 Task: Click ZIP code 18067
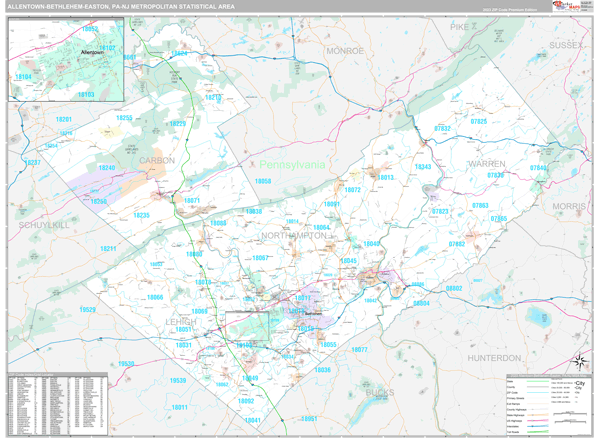(260, 258)
